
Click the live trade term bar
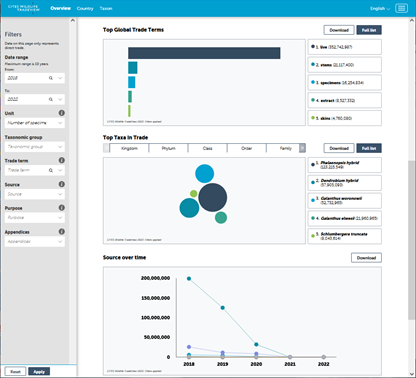[x=204, y=53]
